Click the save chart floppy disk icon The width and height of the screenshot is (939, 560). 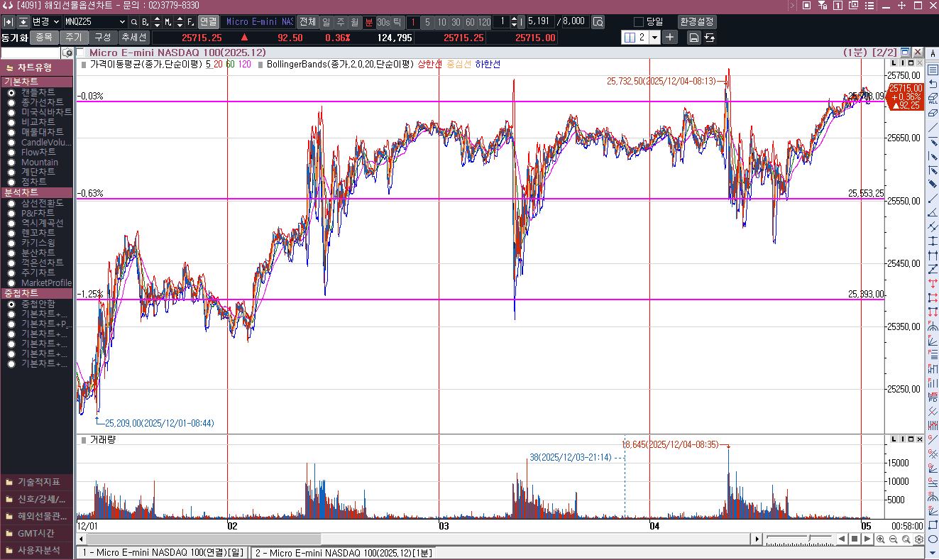click(x=694, y=38)
